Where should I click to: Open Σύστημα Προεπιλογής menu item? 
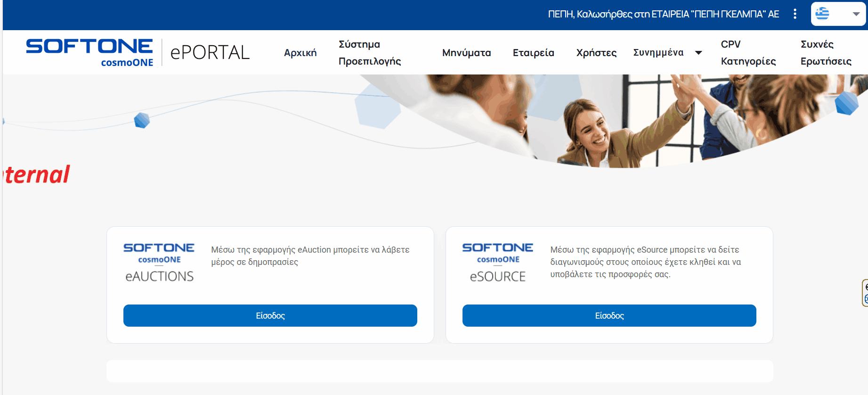click(x=370, y=53)
